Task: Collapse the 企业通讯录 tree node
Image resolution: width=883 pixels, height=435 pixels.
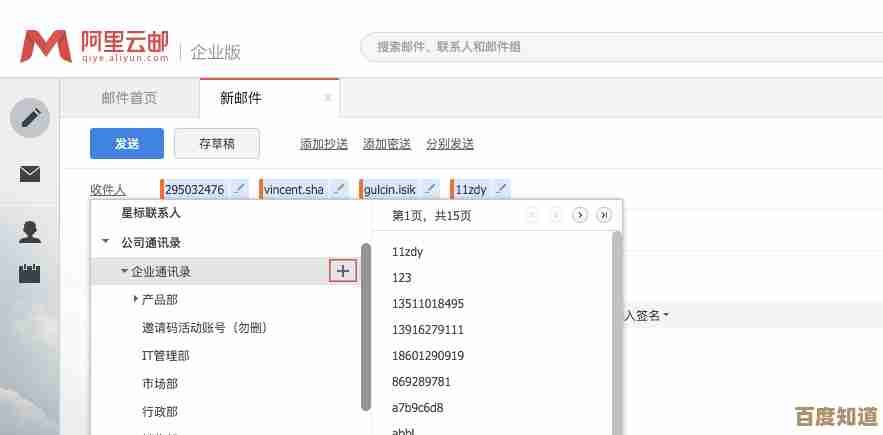Action: 124,271
